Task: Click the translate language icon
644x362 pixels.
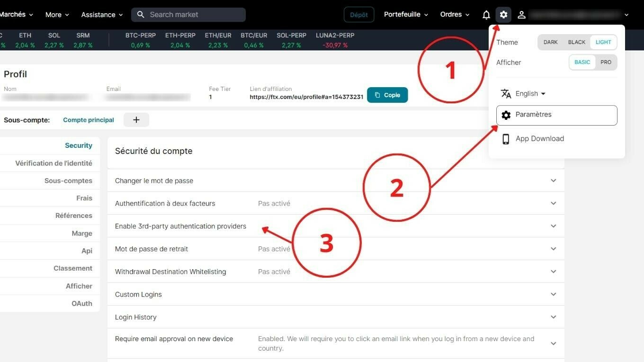Action: (506, 94)
